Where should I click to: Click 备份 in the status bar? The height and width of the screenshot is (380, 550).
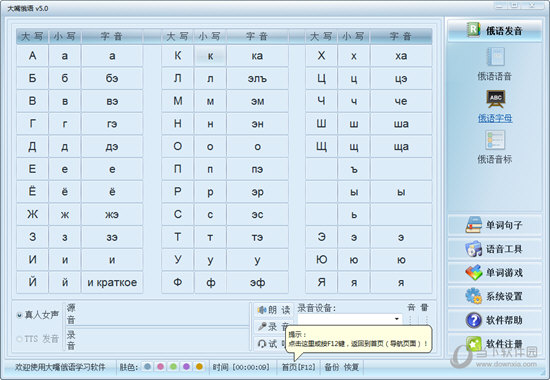pyautogui.click(x=331, y=367)
